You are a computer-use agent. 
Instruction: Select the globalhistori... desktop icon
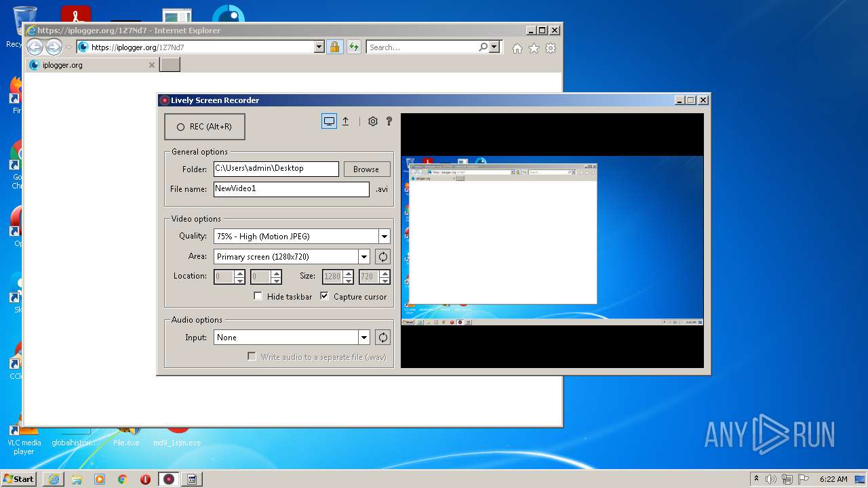[x=75, y=437]
